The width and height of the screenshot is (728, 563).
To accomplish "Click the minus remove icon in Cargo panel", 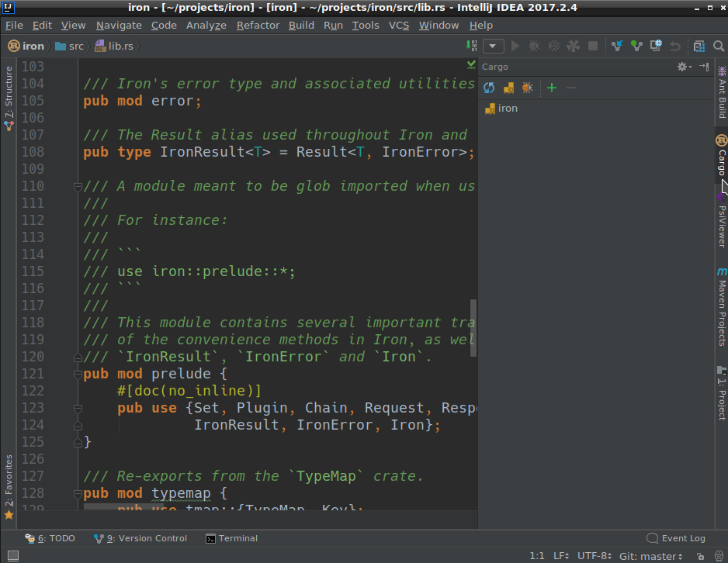I will pyautogui.click(x=571, y=88).
